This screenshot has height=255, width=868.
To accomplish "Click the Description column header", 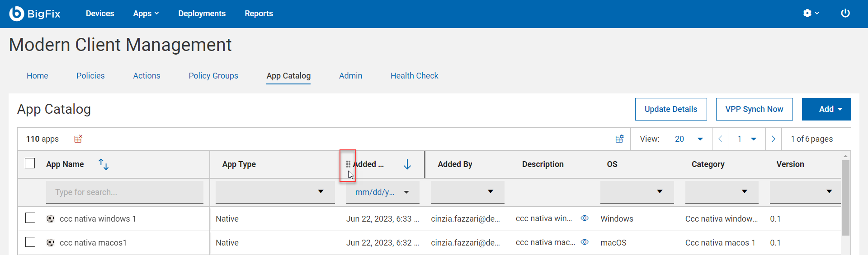I will pyautogui.click(x=543, y=164).
